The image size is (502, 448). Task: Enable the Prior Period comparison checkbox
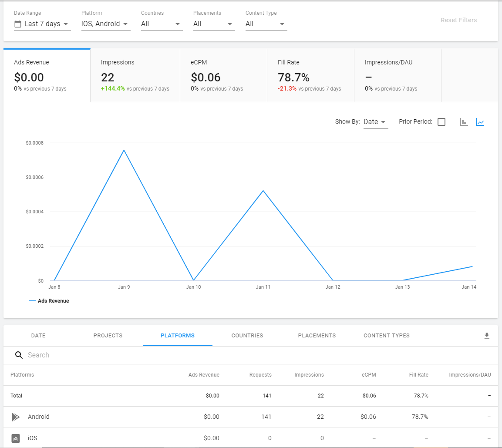(x=441, y=122)
